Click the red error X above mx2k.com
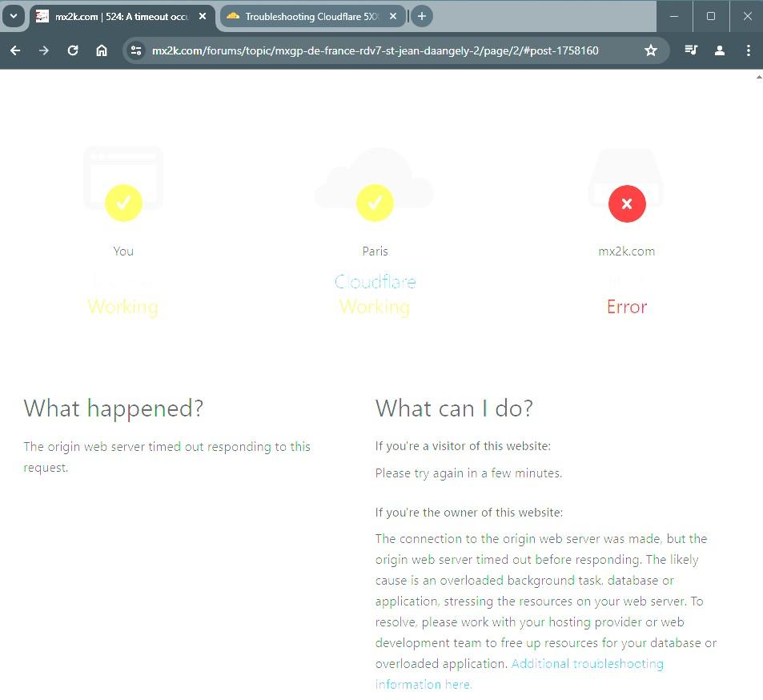The height and width of the screenshot is (700, 763). click(x=627, y=203)
